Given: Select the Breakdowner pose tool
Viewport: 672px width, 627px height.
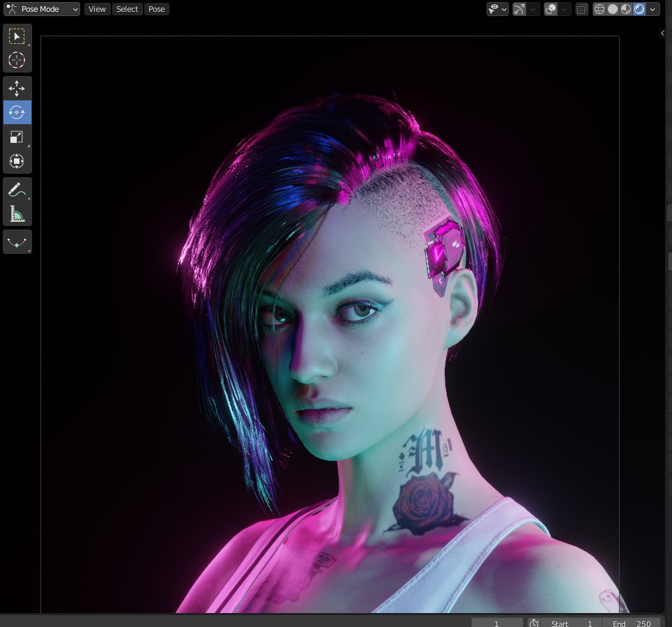Looking at the screenshot, I should click(17, 242).
